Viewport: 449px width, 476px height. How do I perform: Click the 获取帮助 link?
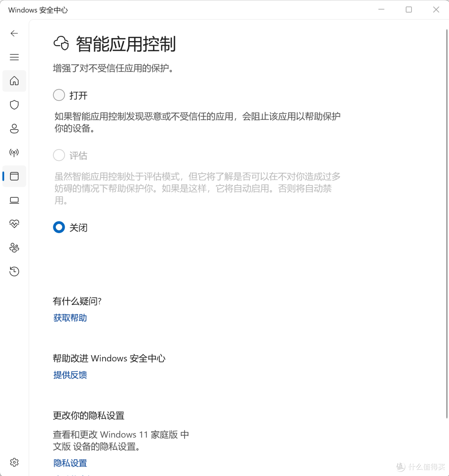pyautogui.click(x=70, y=318)
